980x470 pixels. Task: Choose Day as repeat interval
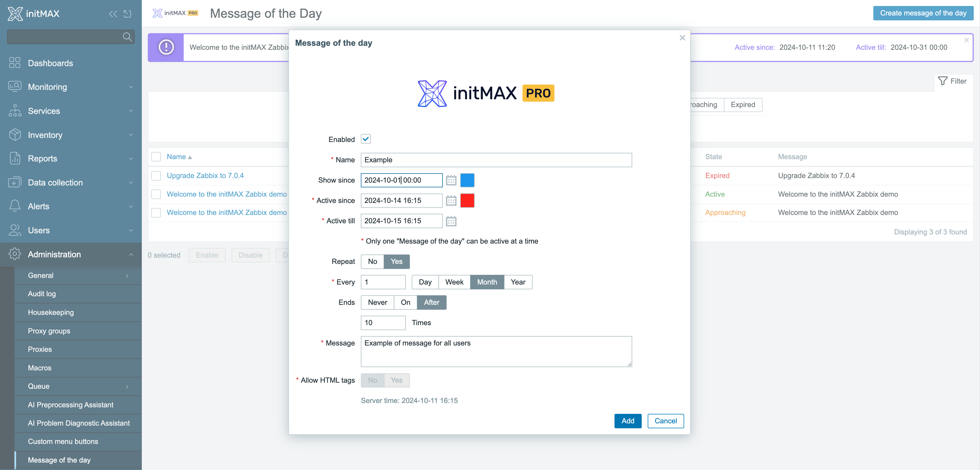point(425,282)
